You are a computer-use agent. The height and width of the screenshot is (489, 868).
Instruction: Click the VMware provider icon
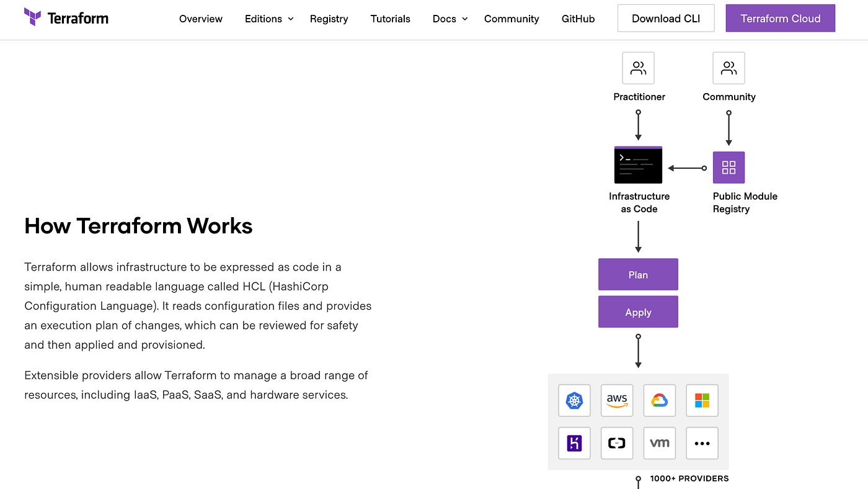(659, 443)
